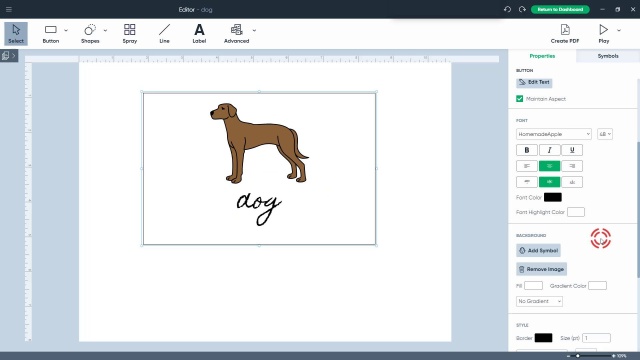Open the font size dropdown
The image size is (640, 360).
605,134
